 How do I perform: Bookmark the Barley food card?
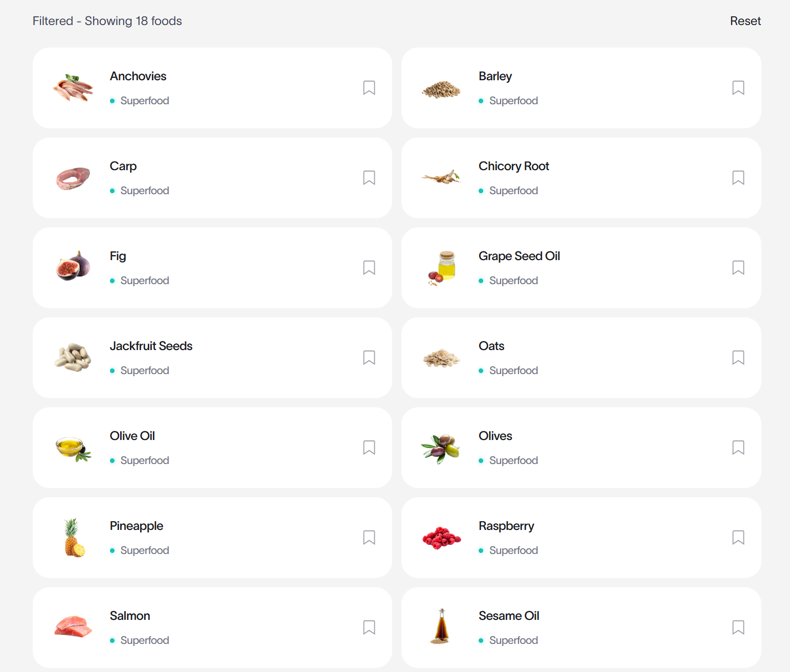738,88
